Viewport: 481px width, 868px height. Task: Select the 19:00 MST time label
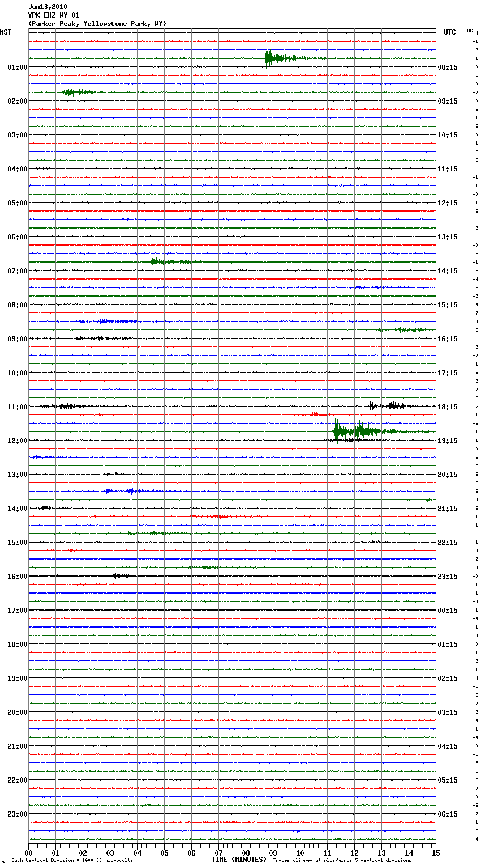coord(17,678)
